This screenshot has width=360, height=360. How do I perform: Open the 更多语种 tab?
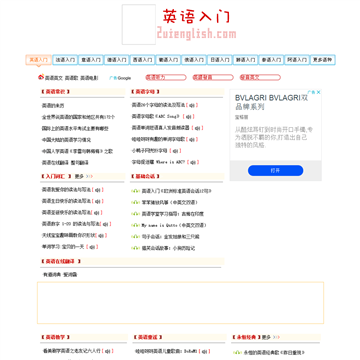pyautogui.click(x=323, y=60)
